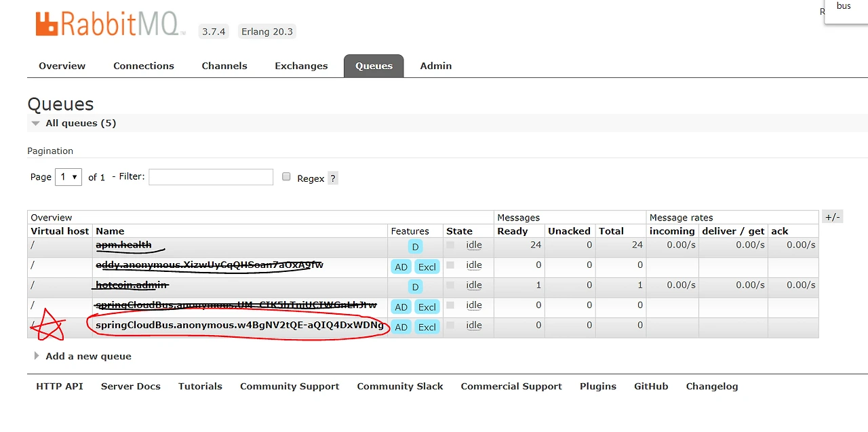
Task: Open the Connections tab
Action: click(x=144, y=66)
